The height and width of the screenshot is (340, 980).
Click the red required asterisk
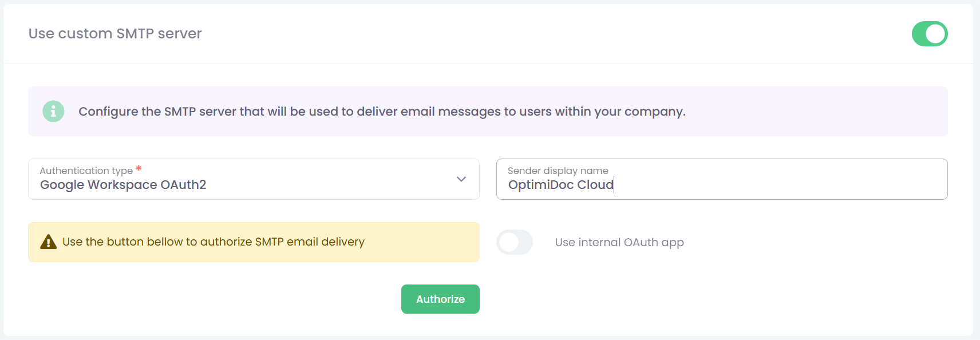(x=139, y=169)
